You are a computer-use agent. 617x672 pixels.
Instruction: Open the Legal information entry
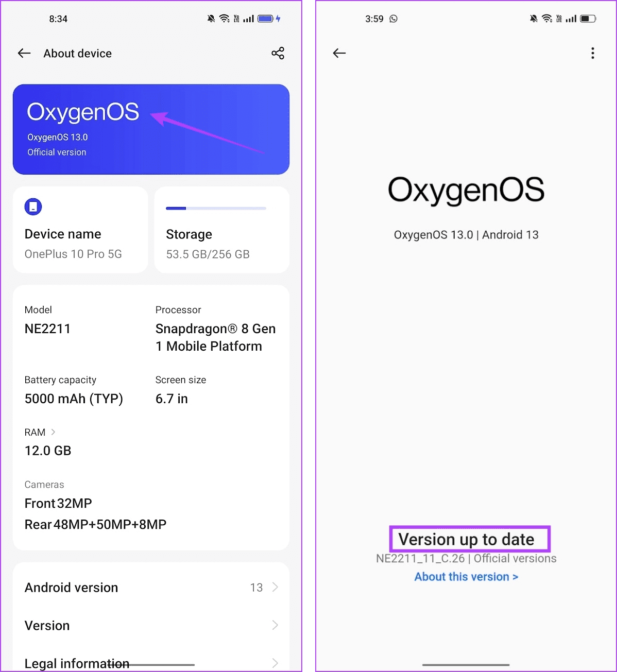(x=77, y=663)
